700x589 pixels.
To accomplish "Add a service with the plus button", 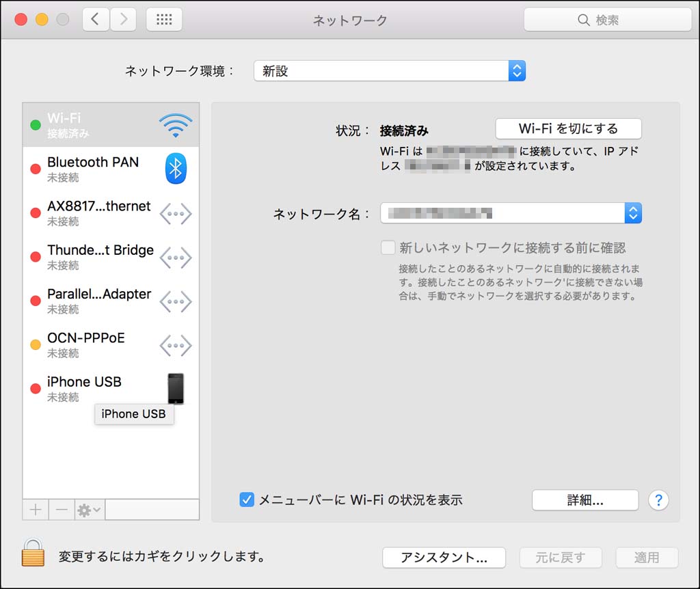I will point(36,510).
